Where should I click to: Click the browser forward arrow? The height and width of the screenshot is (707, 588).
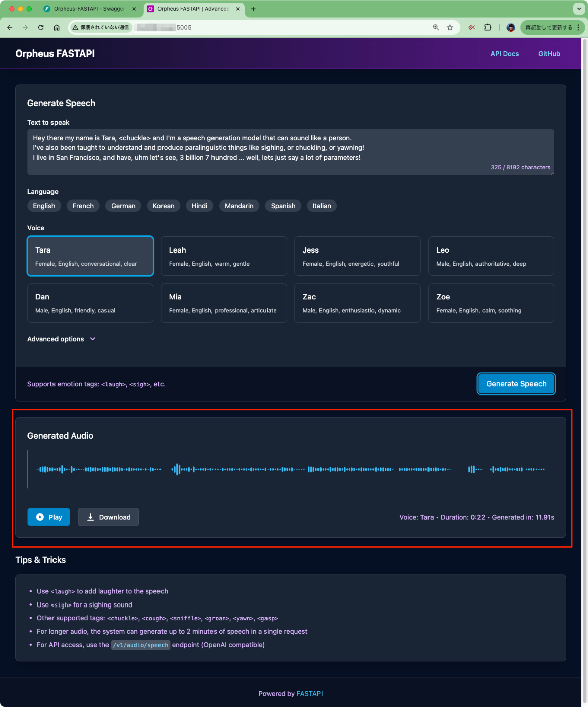[x=25, y=27]
